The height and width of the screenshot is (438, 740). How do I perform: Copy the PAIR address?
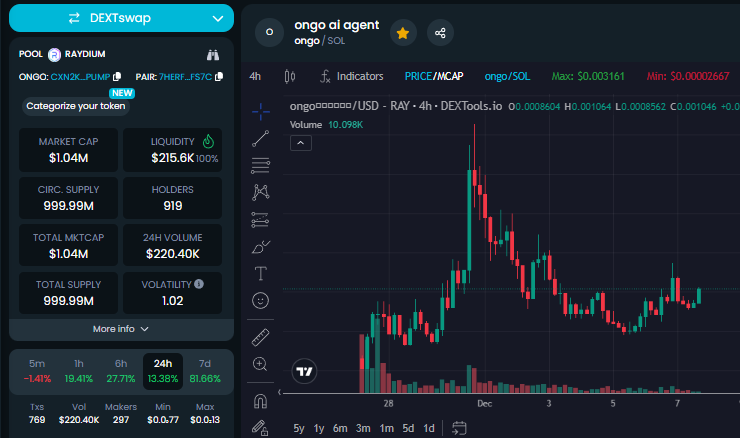click(219, 76)
